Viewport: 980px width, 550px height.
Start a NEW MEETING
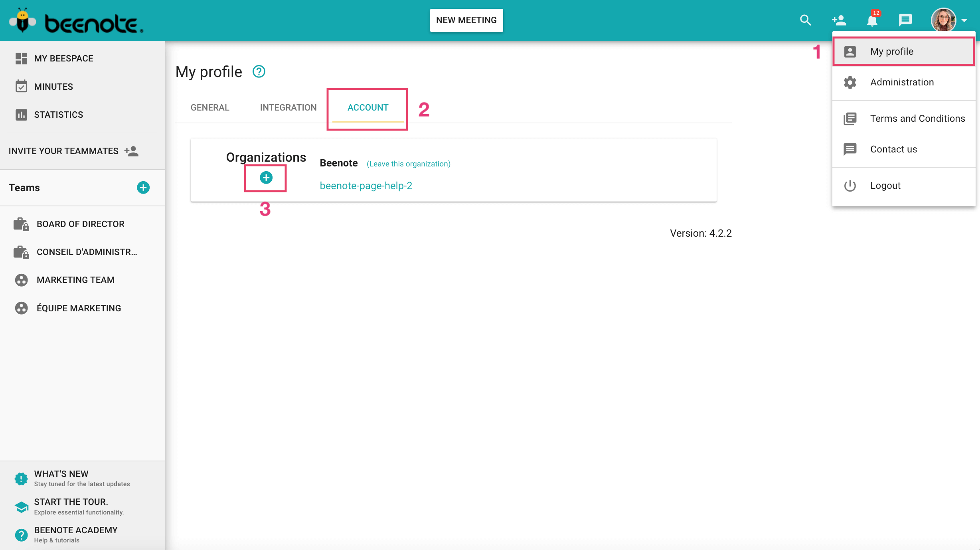(x=466, y=20)
